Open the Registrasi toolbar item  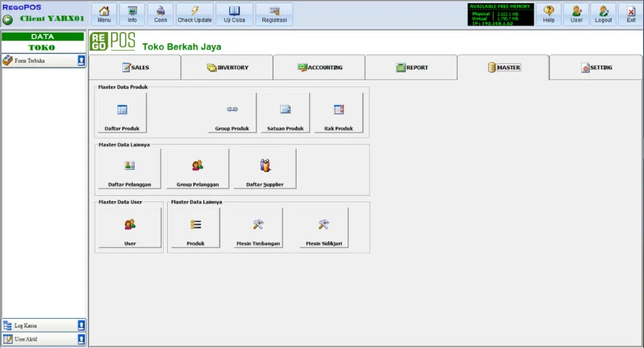pyautogui.click(x=274, y=14)
